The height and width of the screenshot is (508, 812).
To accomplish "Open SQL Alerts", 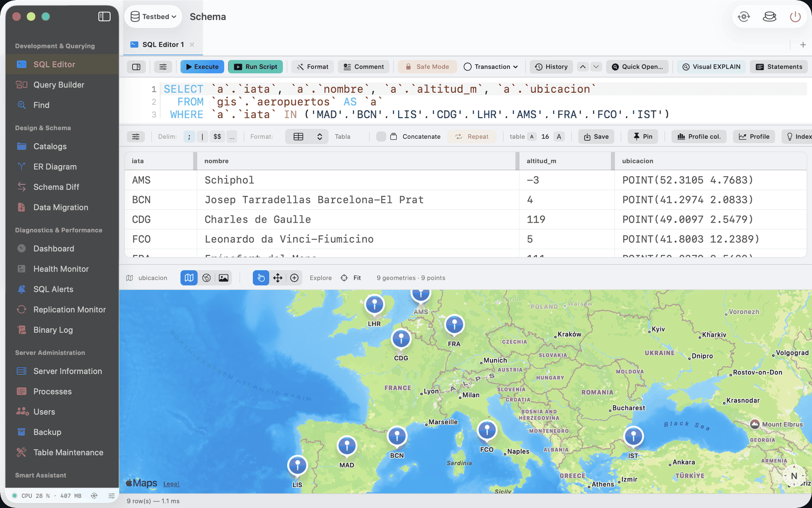I will (x=62, y=289).
